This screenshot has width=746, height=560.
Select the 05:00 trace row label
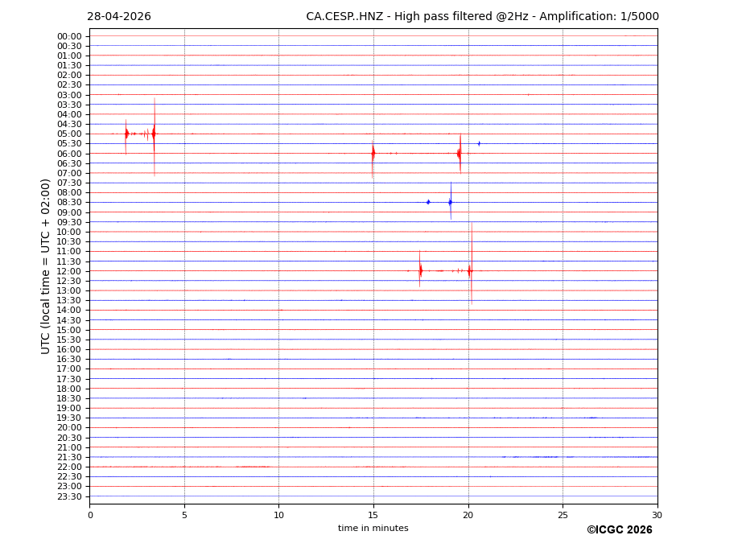[x=69, y=134]
